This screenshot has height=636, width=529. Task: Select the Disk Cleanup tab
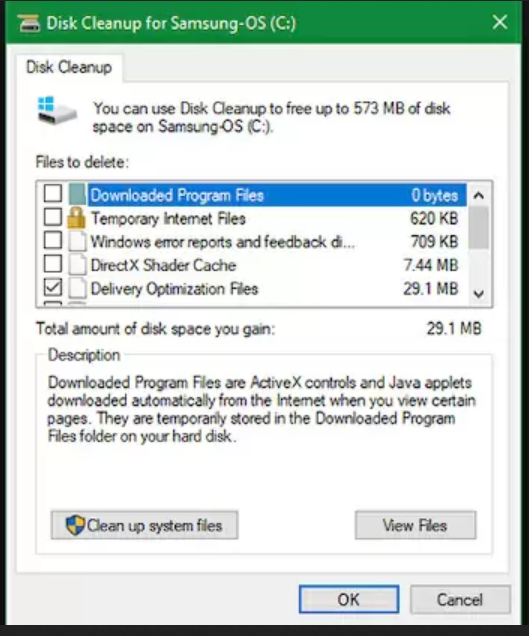69,67
